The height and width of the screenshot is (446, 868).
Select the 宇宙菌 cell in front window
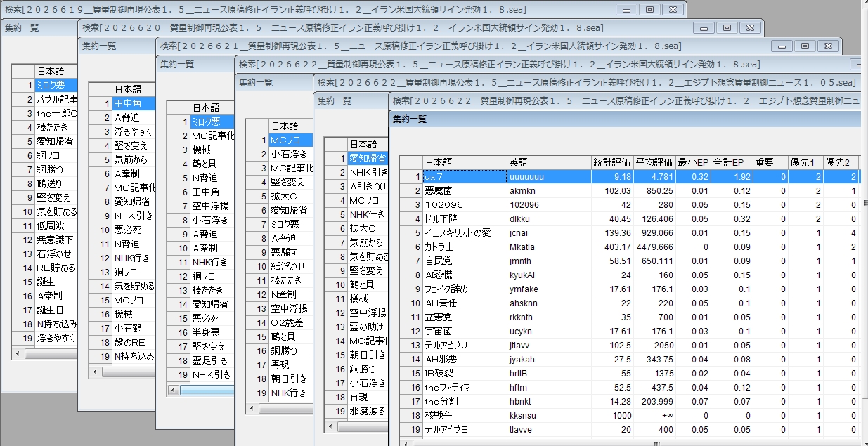465,330
